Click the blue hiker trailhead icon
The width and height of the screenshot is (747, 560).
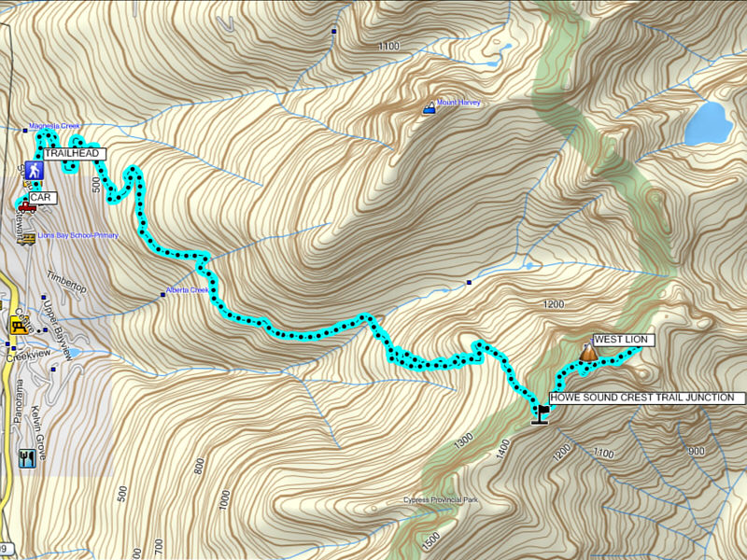pos(34,170)
